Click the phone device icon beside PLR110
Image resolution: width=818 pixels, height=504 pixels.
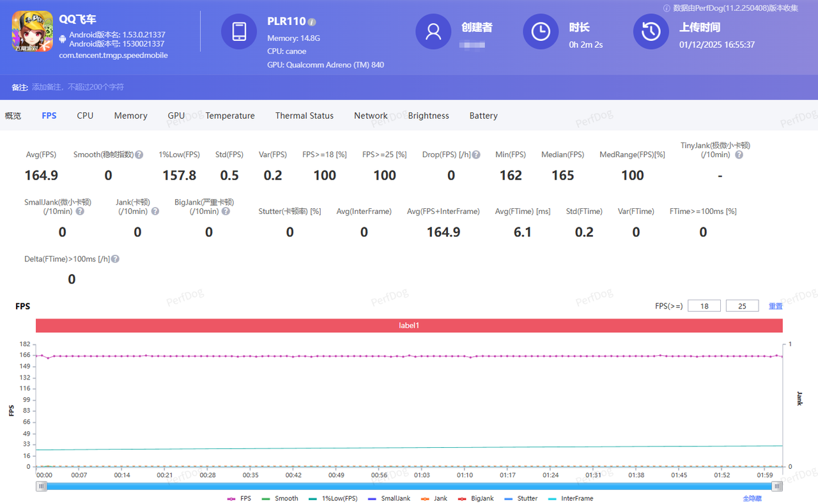point(239,31)
